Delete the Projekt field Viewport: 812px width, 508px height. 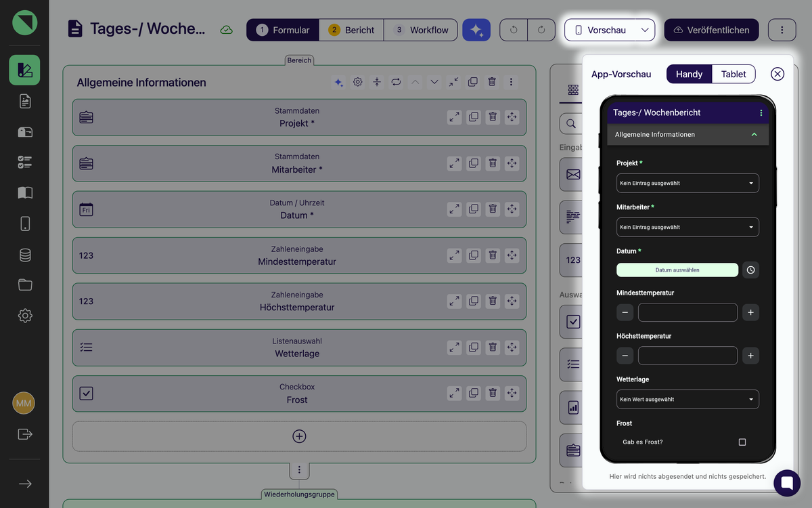pyautogui.click(x=493, y=117)
